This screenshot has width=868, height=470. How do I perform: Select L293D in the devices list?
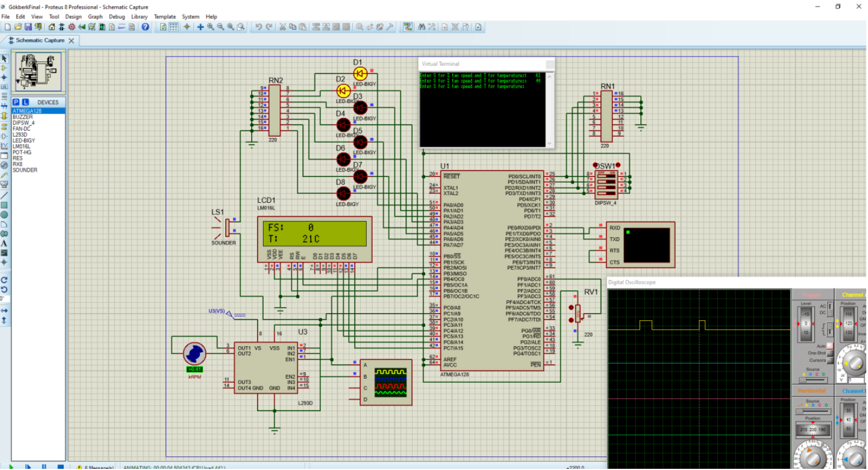click(20, 134)
